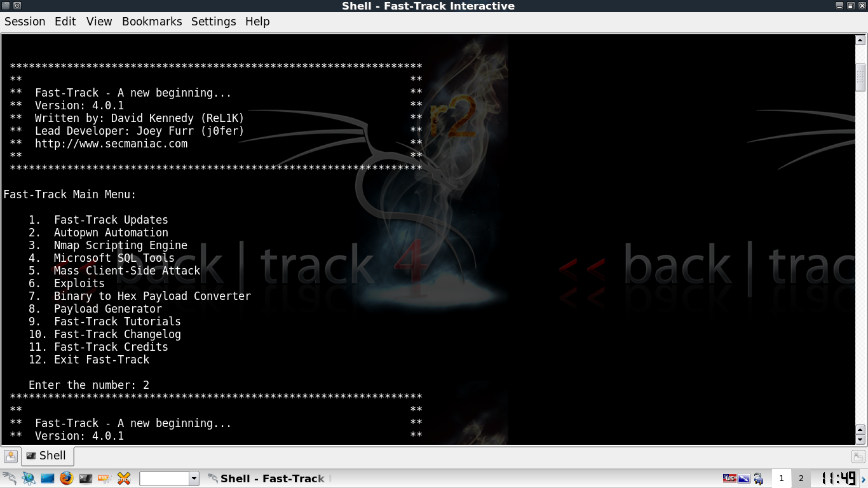Click the orange X tool icon in taskbar
The image size is (868, 488).
point(124,478)
